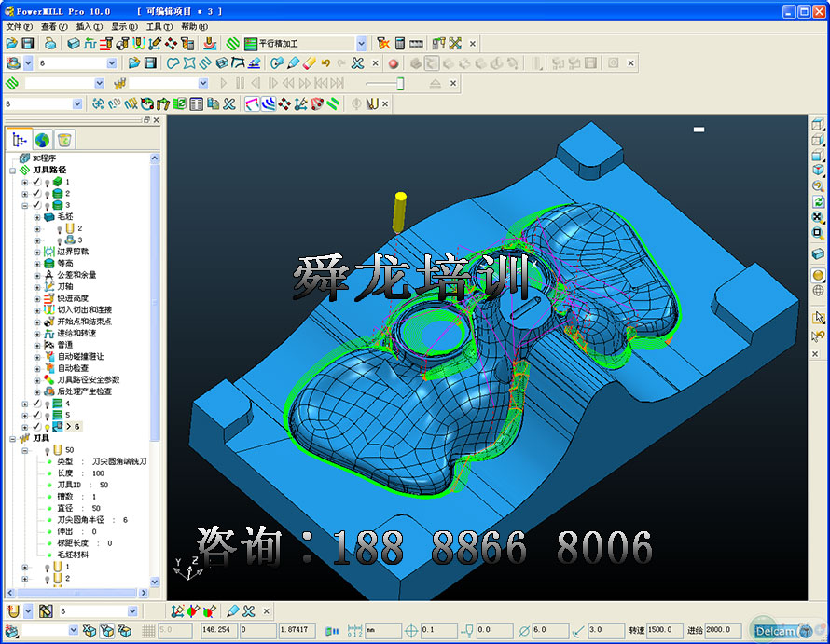Uncheck toolpath 4 checkmark in explorer tree
Image resolution: width=830 pixels, height=644 pixels.
tap(36, 404)
